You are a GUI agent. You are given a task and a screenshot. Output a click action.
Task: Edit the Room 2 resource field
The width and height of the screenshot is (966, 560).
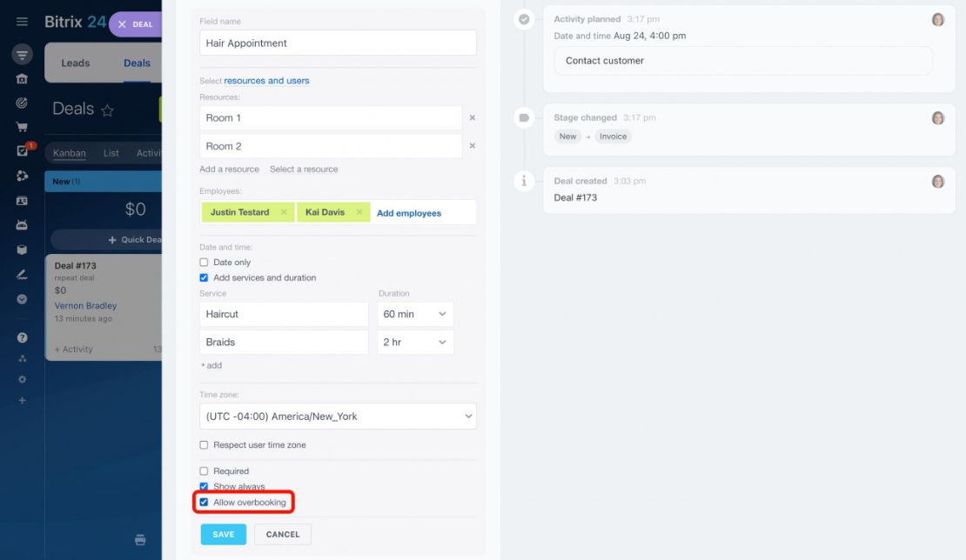[331, 146]
